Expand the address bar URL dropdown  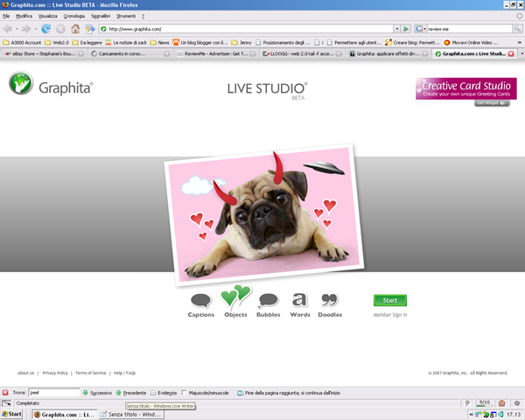396,29
